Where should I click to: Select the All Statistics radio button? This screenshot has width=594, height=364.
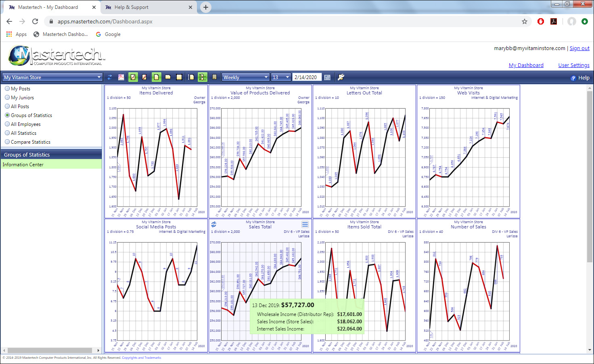[x=7, y=133]
